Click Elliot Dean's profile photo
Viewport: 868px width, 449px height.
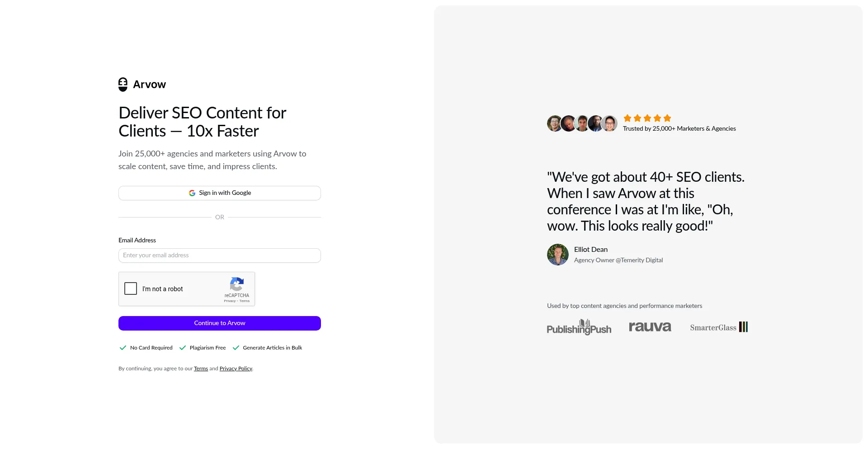(x=558, y=255)
